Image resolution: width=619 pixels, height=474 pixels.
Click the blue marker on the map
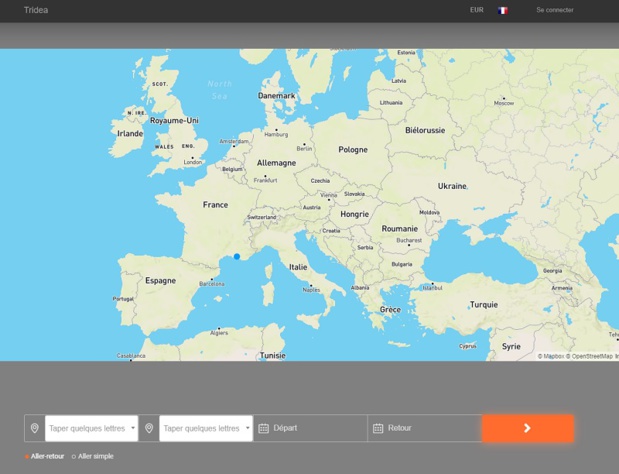tap(237, 256)
